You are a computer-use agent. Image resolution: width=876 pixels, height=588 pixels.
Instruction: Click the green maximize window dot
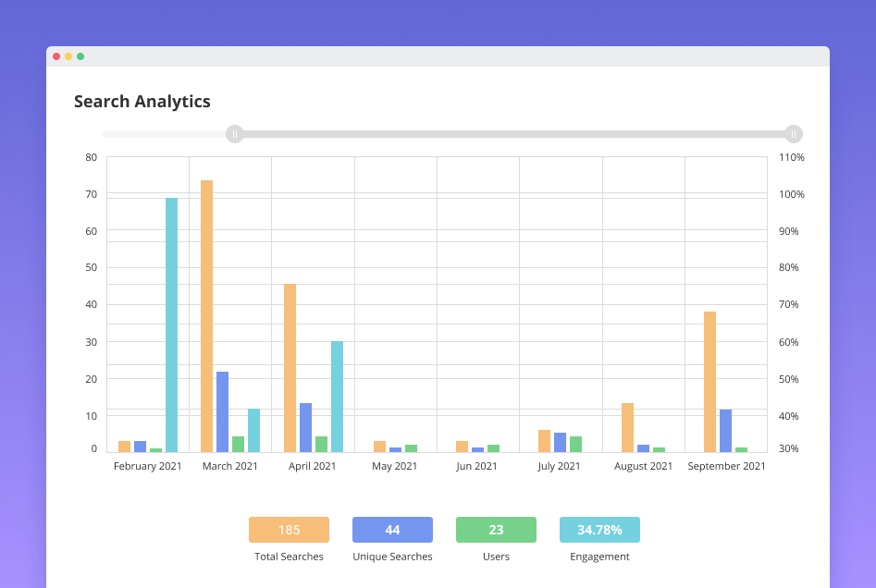(80, 56)
